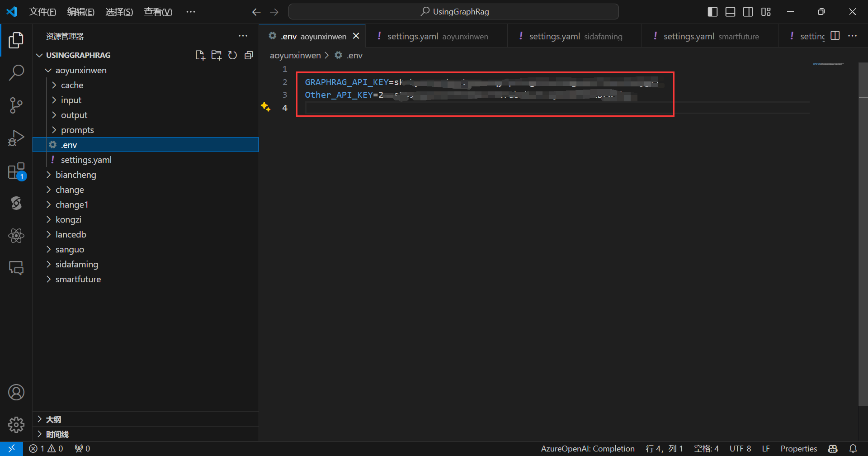Expand the 大纲 outline section

145,419
